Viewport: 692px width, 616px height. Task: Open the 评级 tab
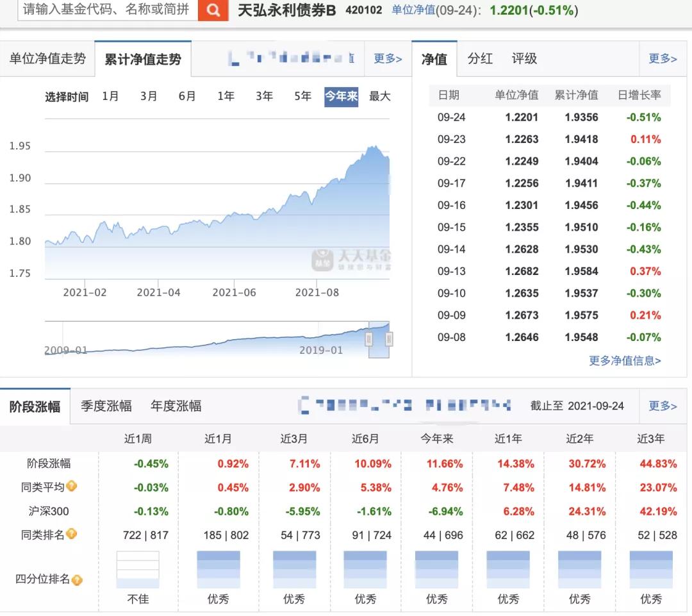click(x=524, y=58)
